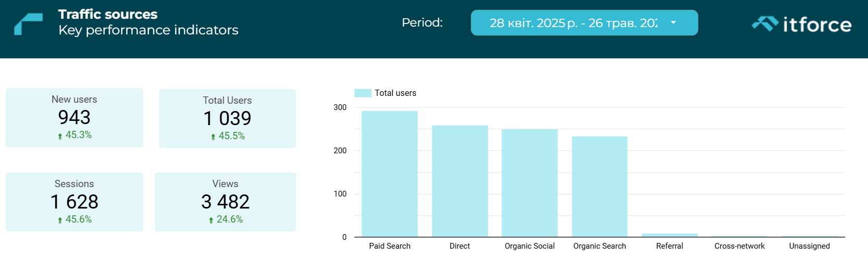Screen dimensions: 868x257
Task: Select the Organic Search bar
Action: [600, 187]
